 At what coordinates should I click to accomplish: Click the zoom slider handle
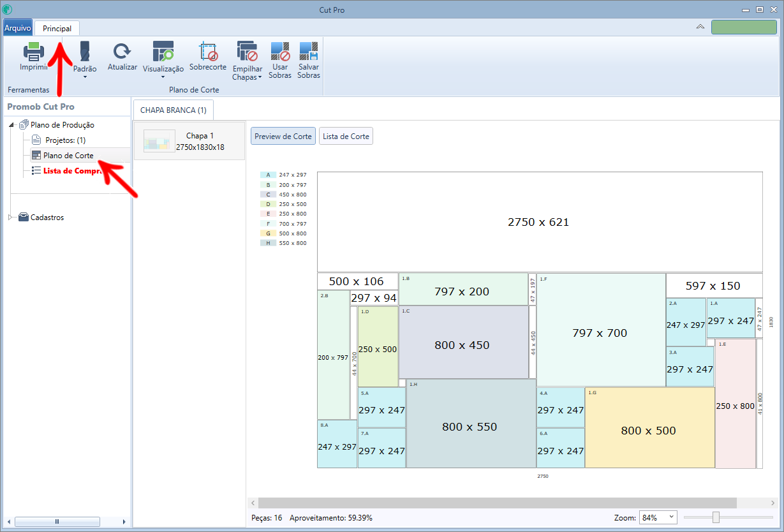pos(716,517)
